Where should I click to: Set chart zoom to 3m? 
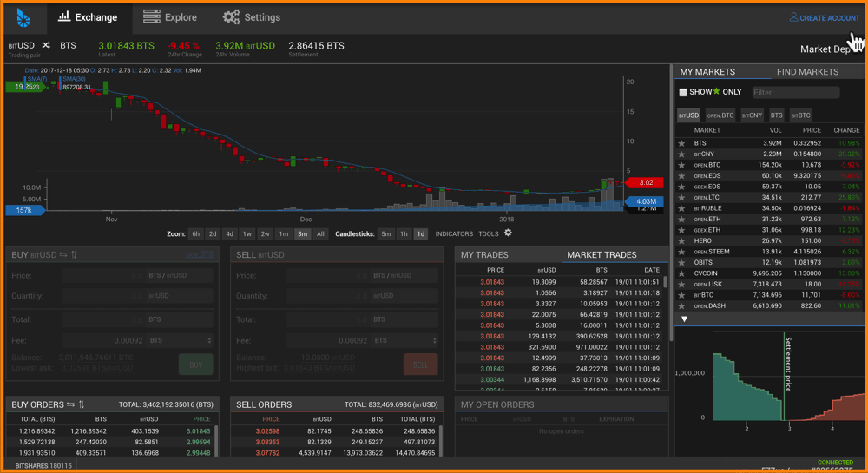(302, 234)
